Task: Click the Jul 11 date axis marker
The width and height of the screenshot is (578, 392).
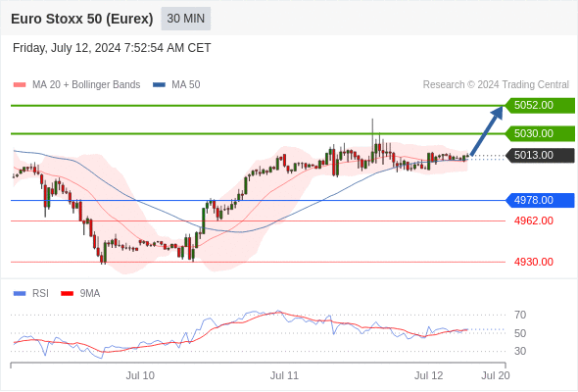Action: pyautogui.click(x=284, y=375)
